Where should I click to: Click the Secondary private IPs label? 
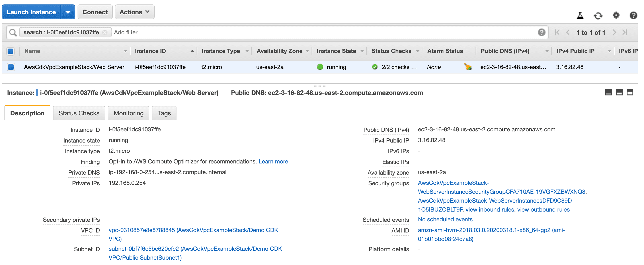71,220
